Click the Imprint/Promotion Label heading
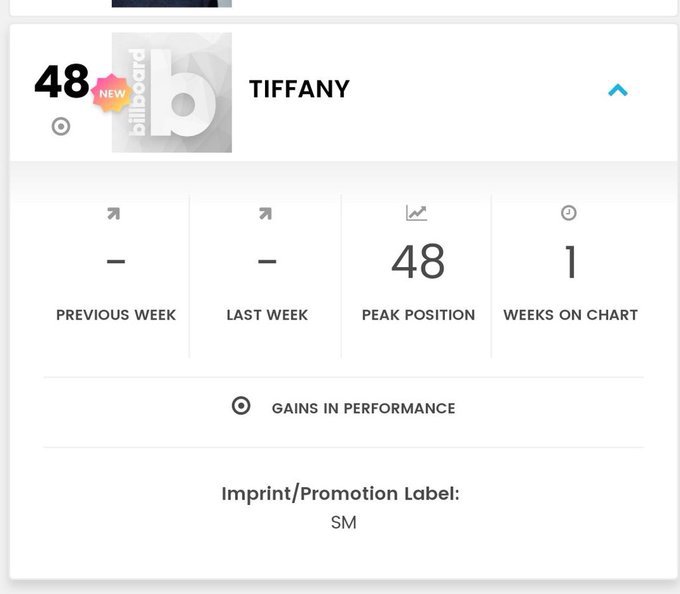680x594 pixels. tap(341, 494)
